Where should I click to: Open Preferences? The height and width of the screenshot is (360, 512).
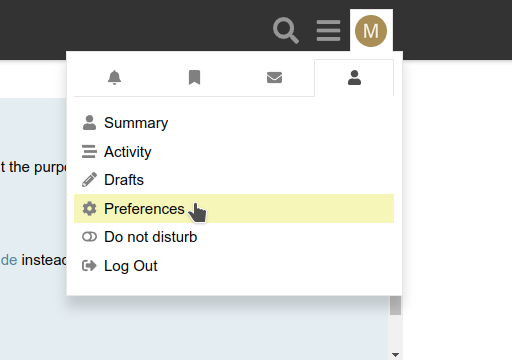[234, 209]
